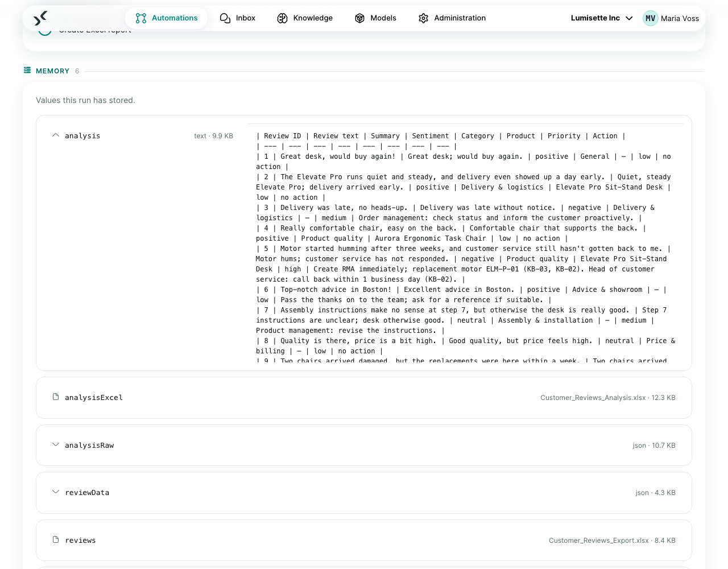Open the Maria Voss user menu
Image resolution: width=728 pixels, height=569 pixels.
[x=671, y=18]
